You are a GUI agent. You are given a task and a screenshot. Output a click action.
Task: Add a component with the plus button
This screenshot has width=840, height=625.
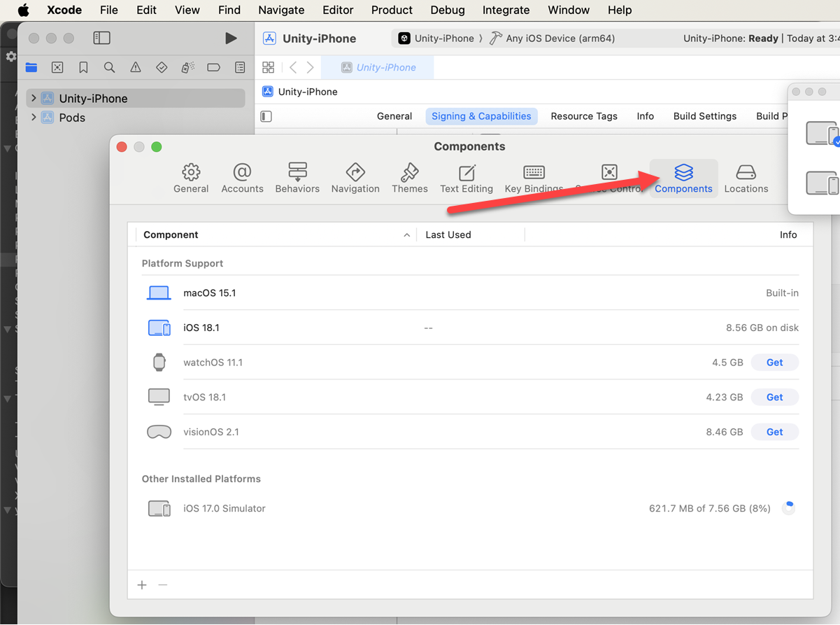(142, 585)
